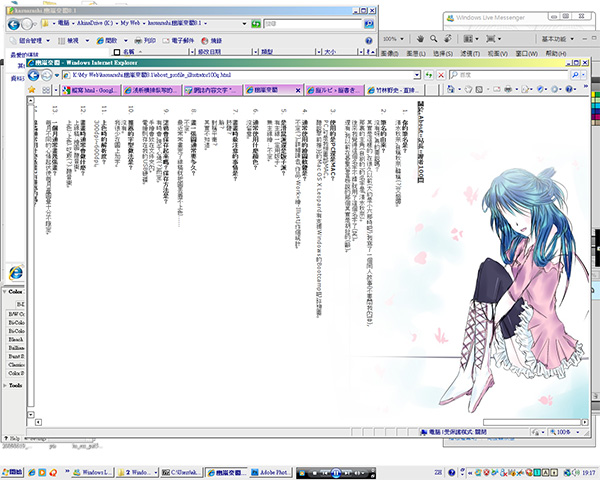Click the Back button in the Explorer window
Viewport: 600px width, 480px height.
click(14, 24)
